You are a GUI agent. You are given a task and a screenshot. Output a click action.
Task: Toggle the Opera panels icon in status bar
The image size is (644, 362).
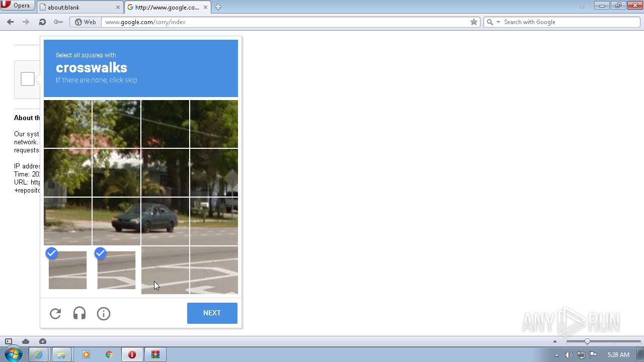9,341
